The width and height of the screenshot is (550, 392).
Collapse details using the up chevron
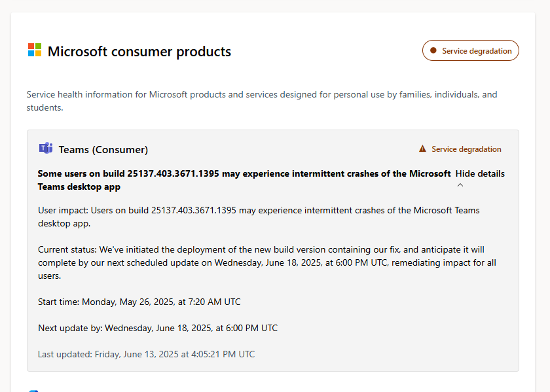pos(460,185)
